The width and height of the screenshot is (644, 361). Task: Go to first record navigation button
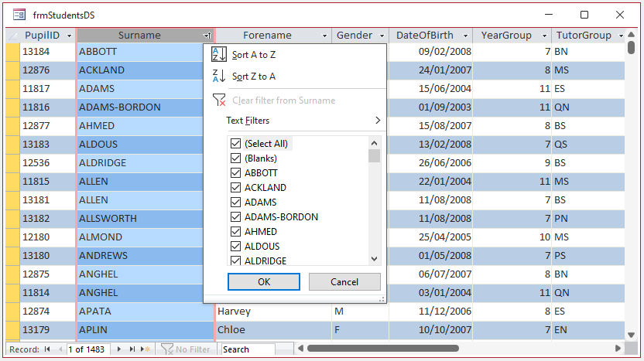(x=47, y=349)
